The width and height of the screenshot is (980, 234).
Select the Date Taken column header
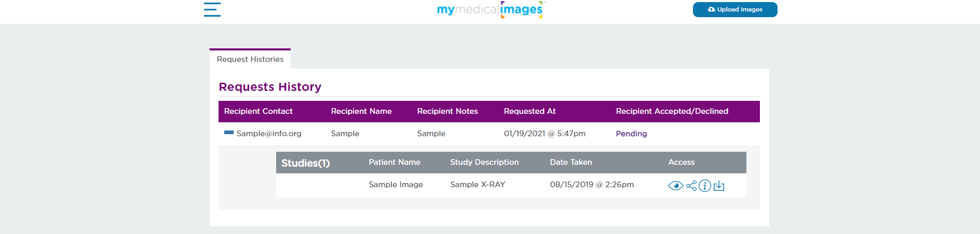point(571,162)
